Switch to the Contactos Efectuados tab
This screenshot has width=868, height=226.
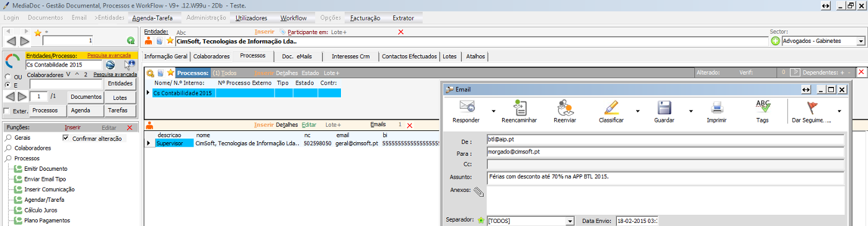(409, 56)
